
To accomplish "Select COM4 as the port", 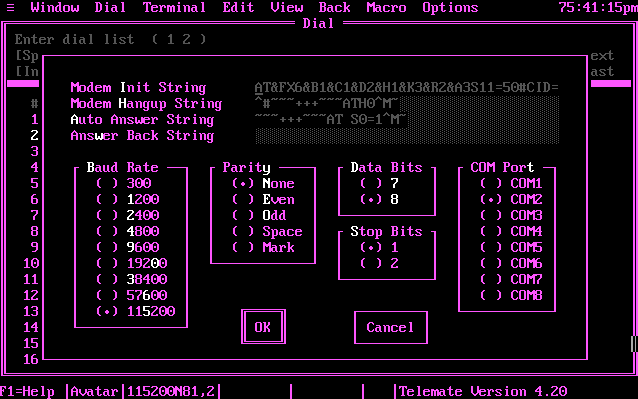I will click(x=511, y=231).
